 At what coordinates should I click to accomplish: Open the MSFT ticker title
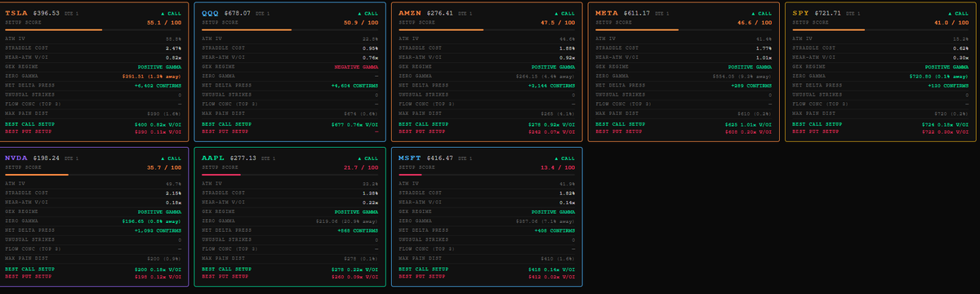pos(410,158)
